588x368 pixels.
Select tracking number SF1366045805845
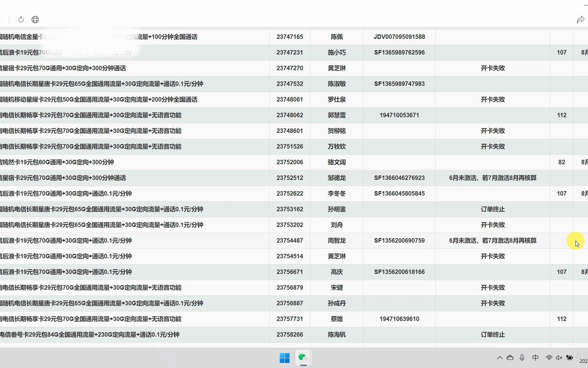point(399,194)
